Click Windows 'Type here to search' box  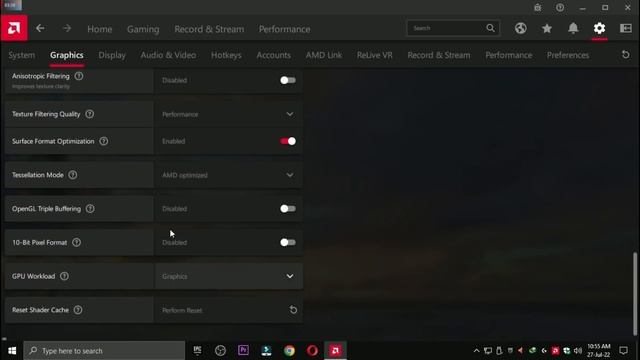(104, 351)
